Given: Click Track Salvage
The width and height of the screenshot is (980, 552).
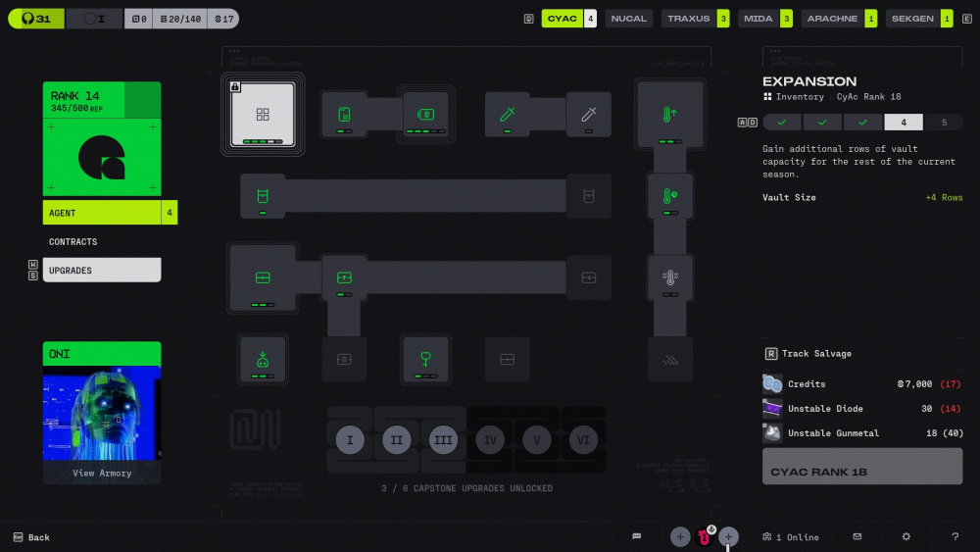Looking at the screenshot, I should (x=808, y=354).
